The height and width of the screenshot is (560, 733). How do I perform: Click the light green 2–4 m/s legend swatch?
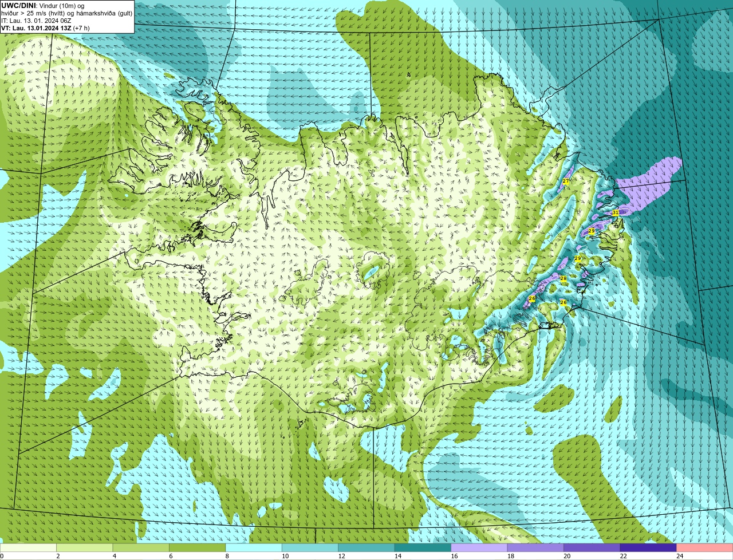85,547
